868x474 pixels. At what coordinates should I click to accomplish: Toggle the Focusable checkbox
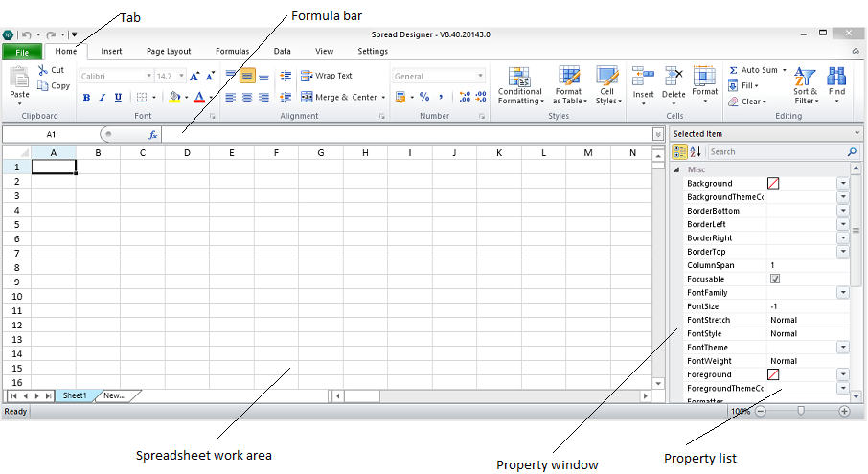point(775,279)
